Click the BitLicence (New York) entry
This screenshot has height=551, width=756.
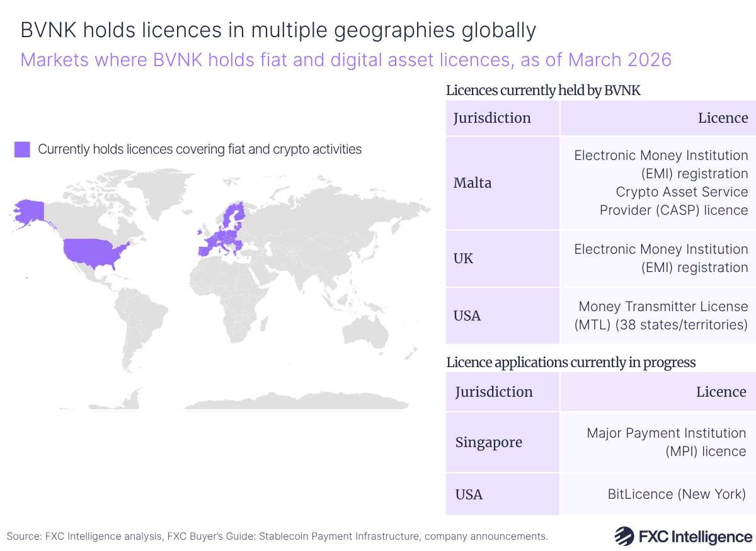(x=677, y=494)
